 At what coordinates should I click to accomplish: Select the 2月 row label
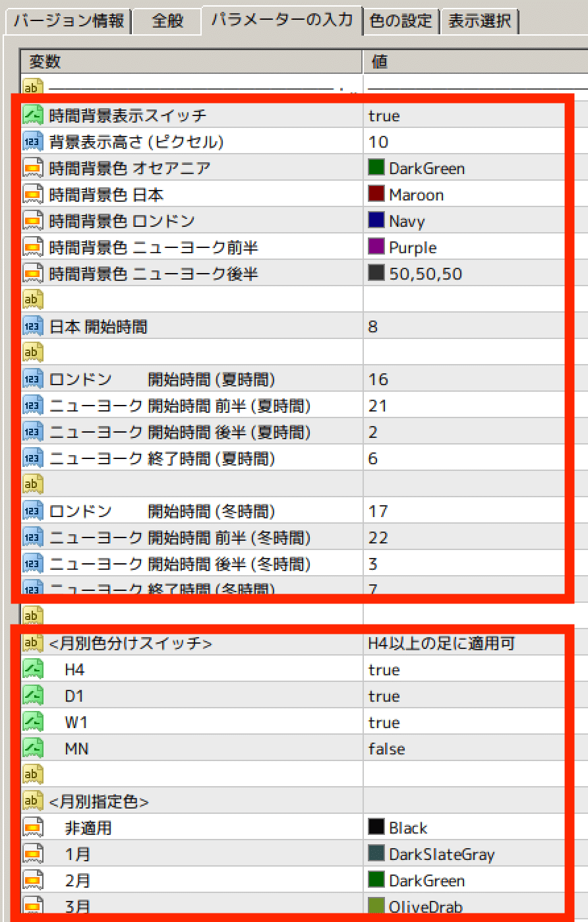[x=78, y=881]
